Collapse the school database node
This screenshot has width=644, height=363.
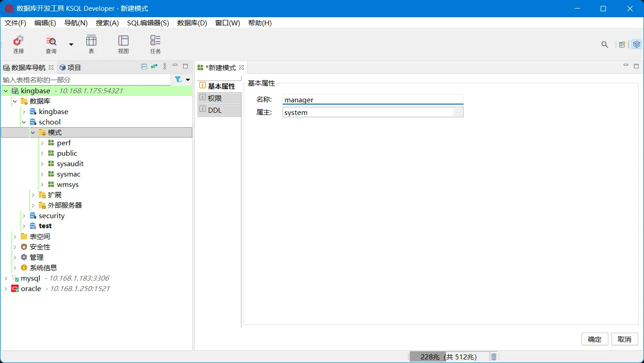click(24, 122)
